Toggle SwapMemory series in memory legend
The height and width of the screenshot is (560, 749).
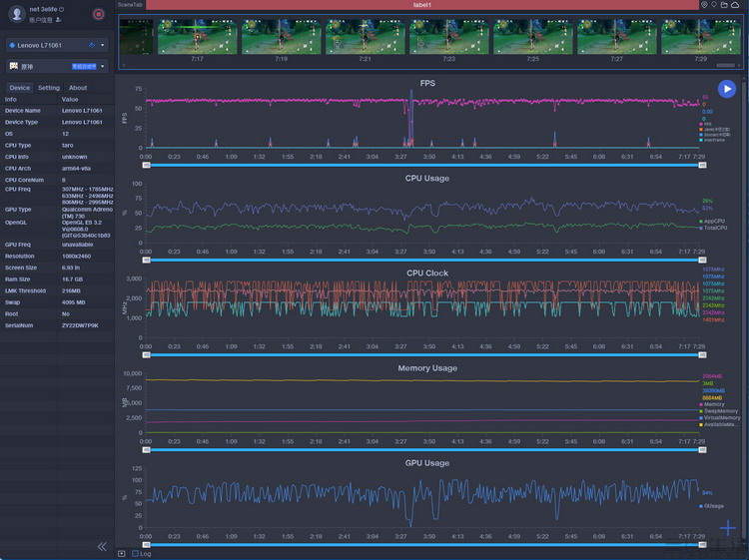pos(718,411)
